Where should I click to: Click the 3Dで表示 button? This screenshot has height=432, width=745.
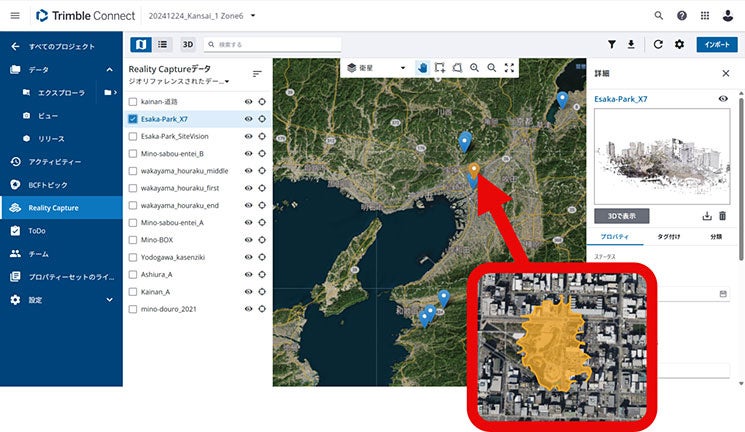click(x=622, y=215)
